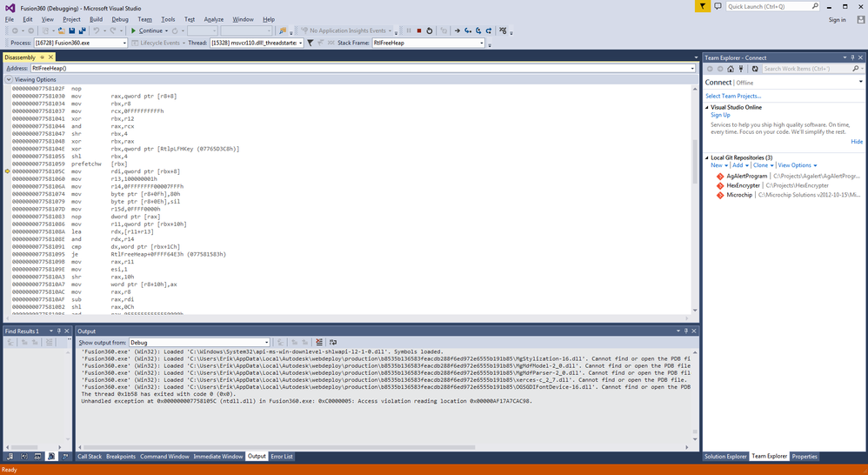Switch to the Properties tab
868x475 pixels.
(x=805, y=457)
